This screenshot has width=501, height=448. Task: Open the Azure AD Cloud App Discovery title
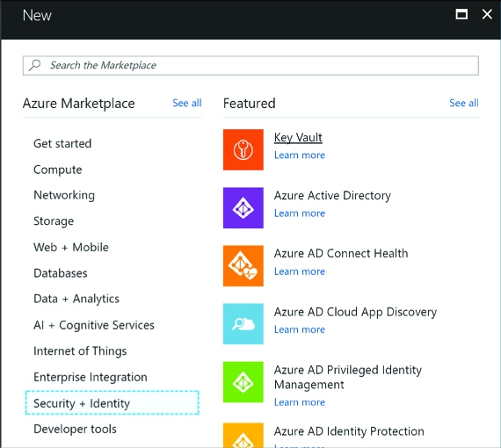point(355,312)
